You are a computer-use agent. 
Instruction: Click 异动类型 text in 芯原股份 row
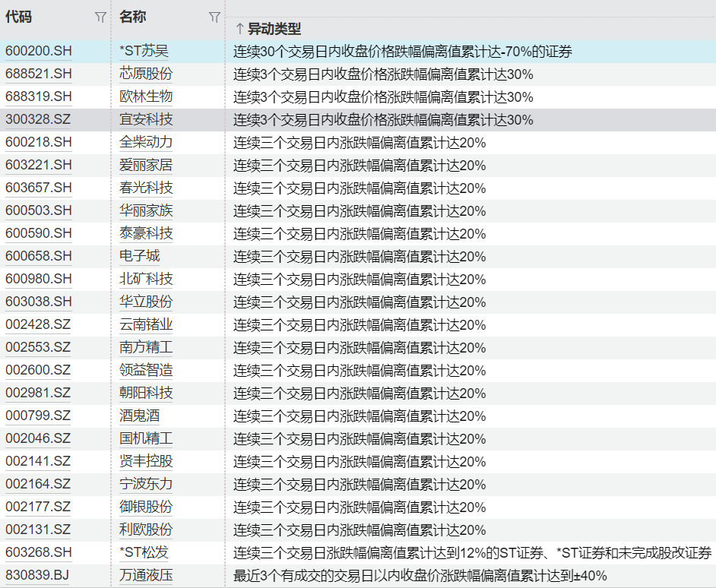point(383,75)
